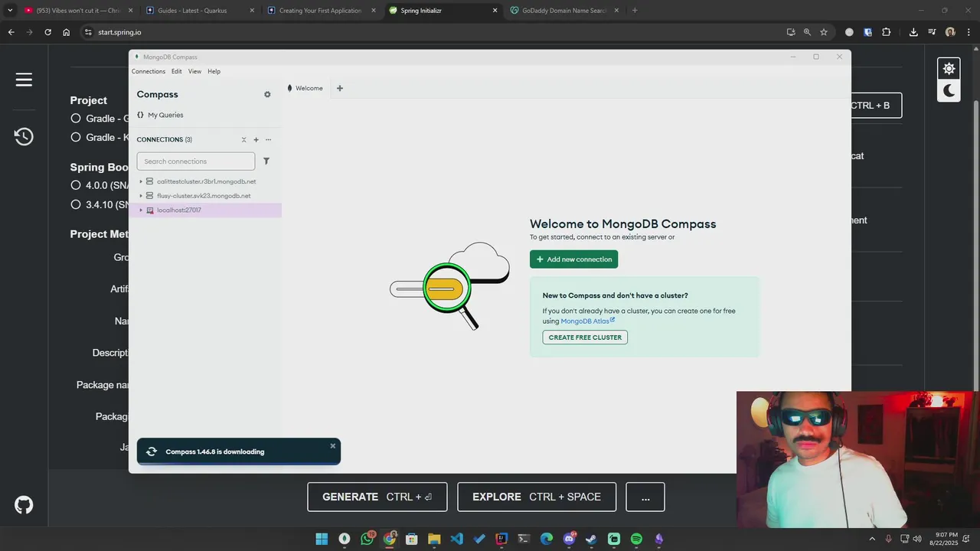Dismiss the Compass downloading notification
The image size is (980, 551).
coord(332,445)
